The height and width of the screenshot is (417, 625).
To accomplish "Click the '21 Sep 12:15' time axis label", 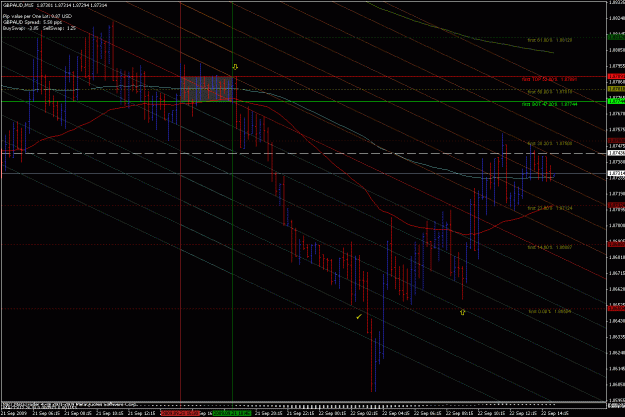I will (x=142, y=413).
